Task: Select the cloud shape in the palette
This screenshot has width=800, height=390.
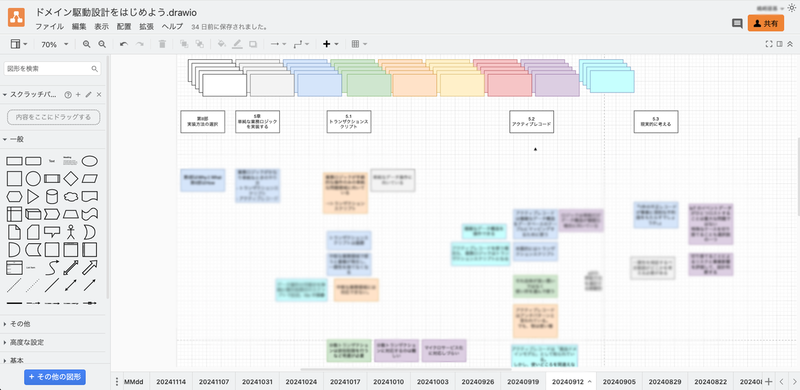Action: click(71, 197)
